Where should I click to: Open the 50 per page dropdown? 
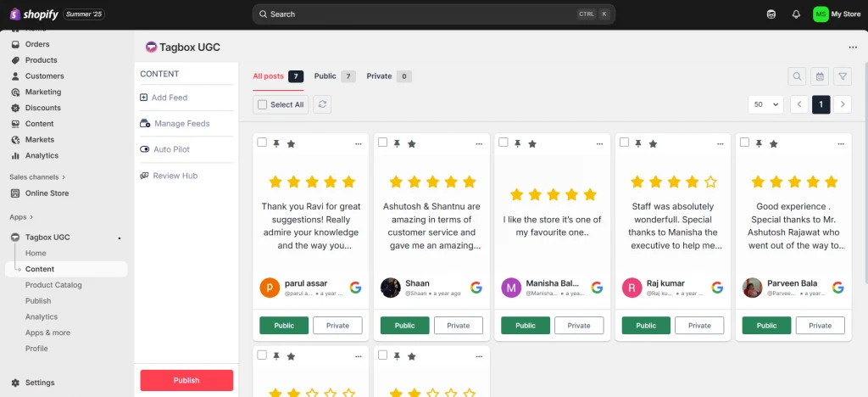pyautogui.click(x=765, y=104)
